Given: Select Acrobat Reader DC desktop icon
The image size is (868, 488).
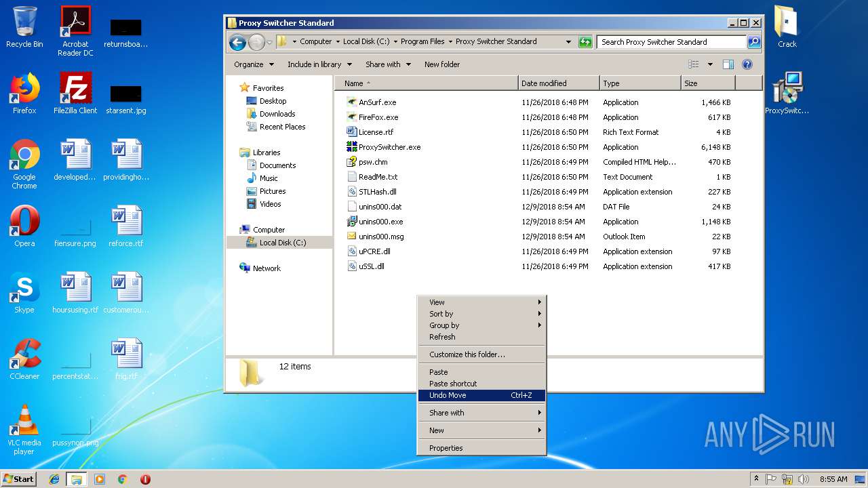Looking at the screenshot, I should coord(75,31).
